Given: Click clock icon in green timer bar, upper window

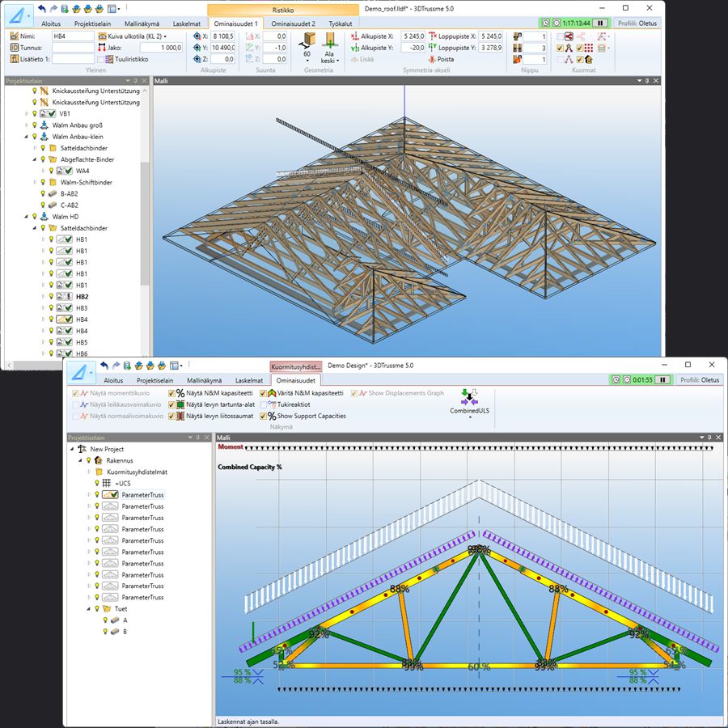Looking at the screenshot, I should click(545, 23).
